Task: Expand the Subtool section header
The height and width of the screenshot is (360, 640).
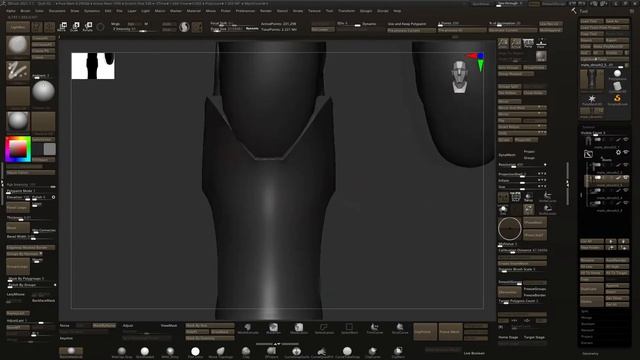Action: (x=588, y=127)
